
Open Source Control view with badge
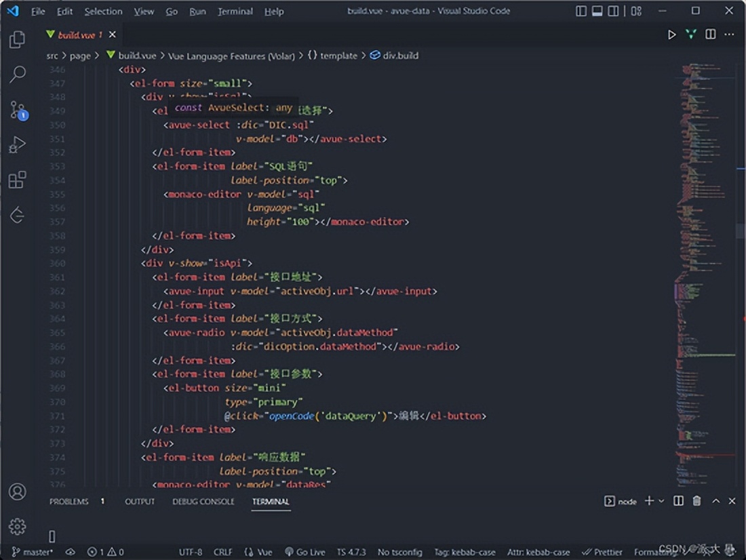(18, 110)
